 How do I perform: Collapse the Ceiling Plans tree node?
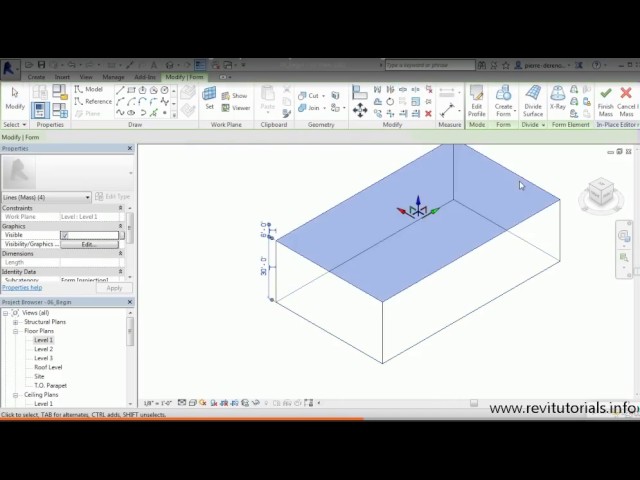16,395
